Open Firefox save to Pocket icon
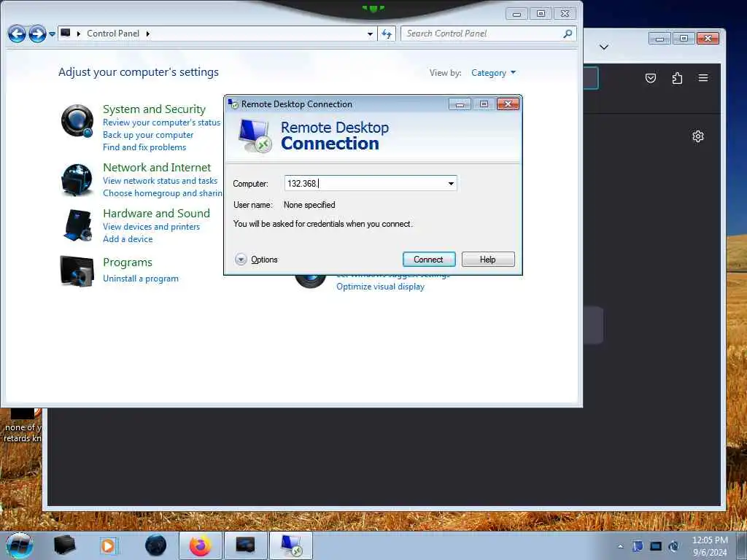 [x=650, y=78]
